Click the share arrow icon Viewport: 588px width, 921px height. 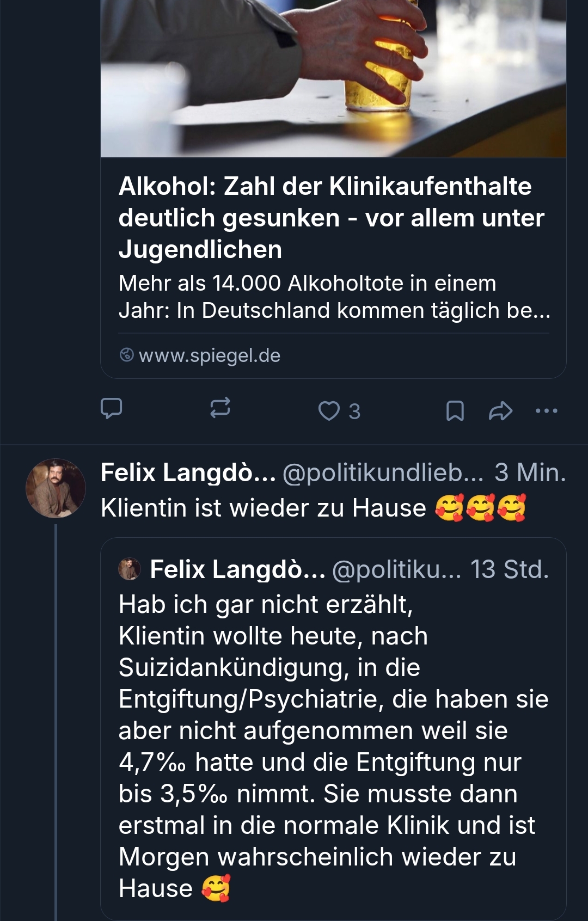[x=500, y=411]
